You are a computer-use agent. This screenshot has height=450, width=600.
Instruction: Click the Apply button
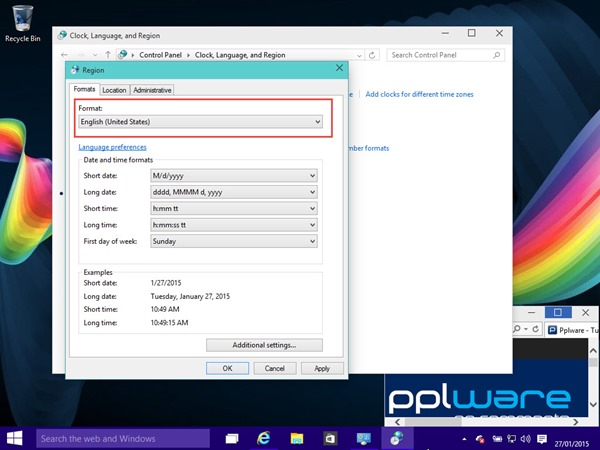[322, 368]
